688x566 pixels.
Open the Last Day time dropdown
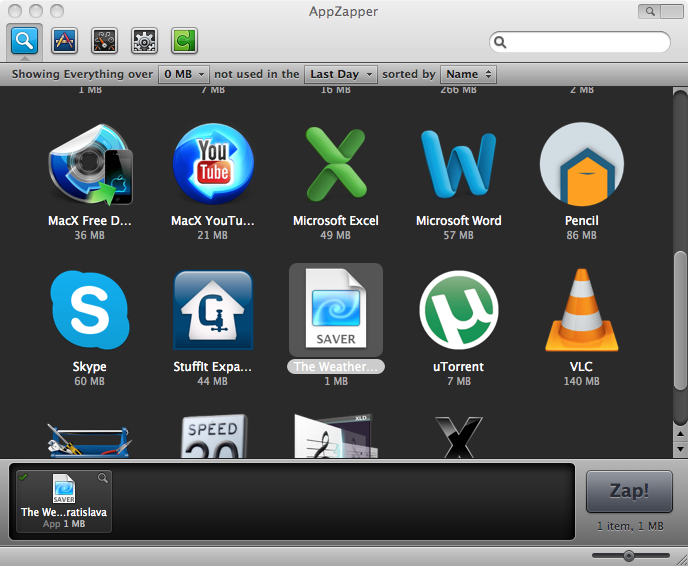click(341, 74)
